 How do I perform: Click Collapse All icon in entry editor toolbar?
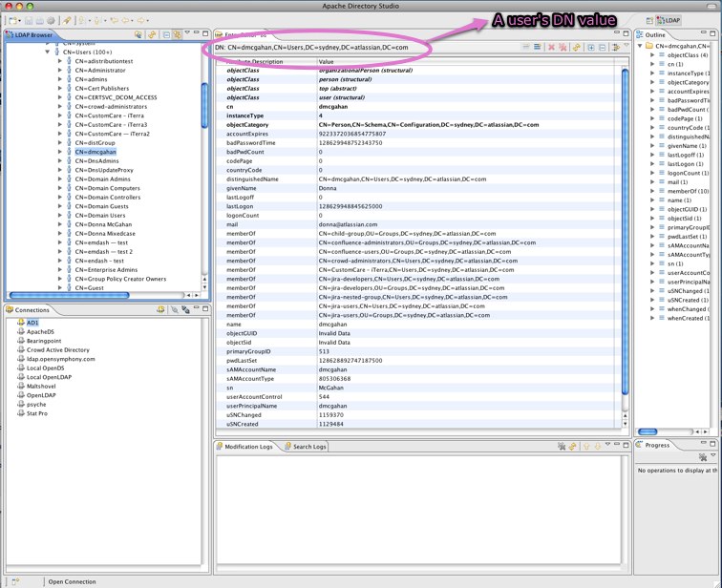click(604, 47)
